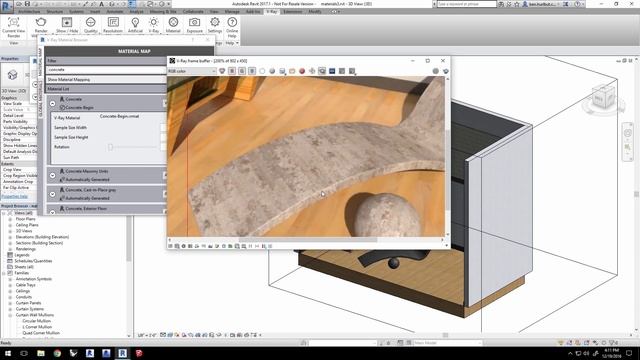Screen dimensions: 640x360
Task: Open the Properties help link
Action: click(15, 197)
